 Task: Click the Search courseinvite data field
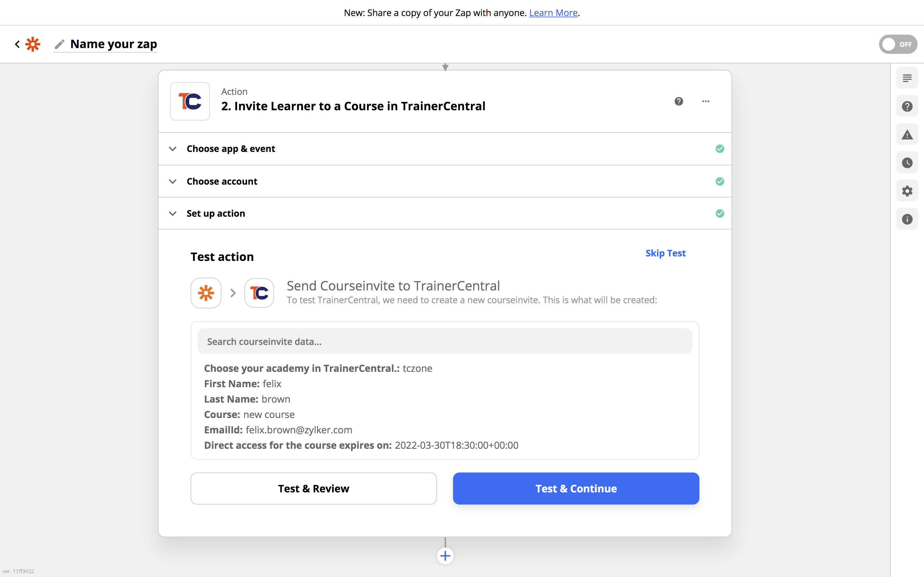444,341
